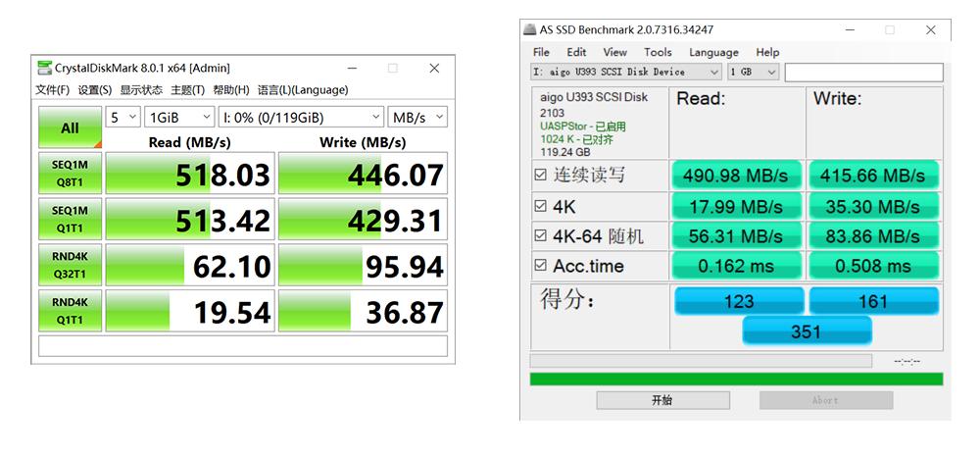The width and height of the screenshot is (980, 457).
Task: Click the 0.508 ms access time value
Action: pyautogui.click(x=873, y=266)
